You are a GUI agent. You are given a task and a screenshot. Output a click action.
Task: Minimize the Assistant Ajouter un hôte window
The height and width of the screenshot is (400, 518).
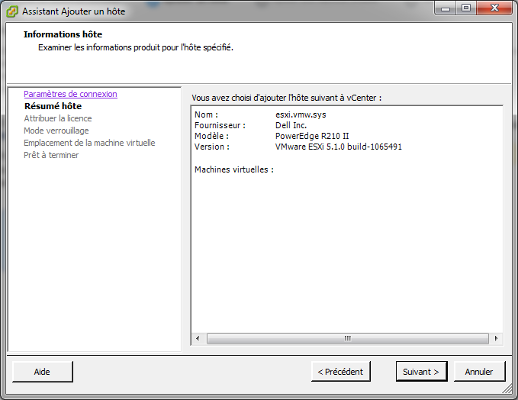pos(445,8)
